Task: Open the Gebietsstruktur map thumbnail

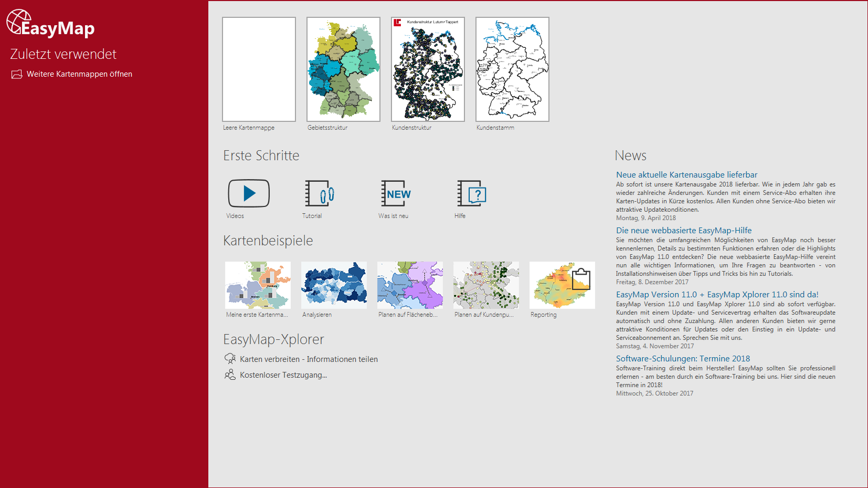Action: click(x=343, y=69)
